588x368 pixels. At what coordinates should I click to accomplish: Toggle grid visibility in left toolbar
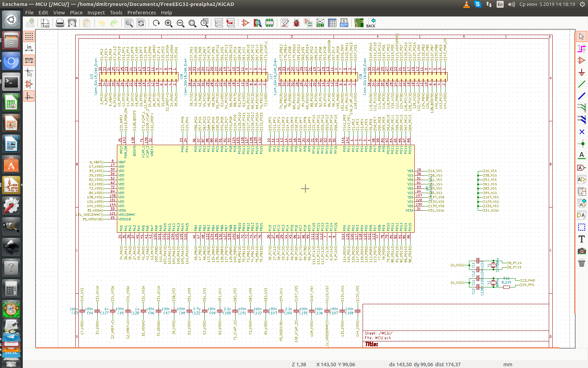(29, 36)
